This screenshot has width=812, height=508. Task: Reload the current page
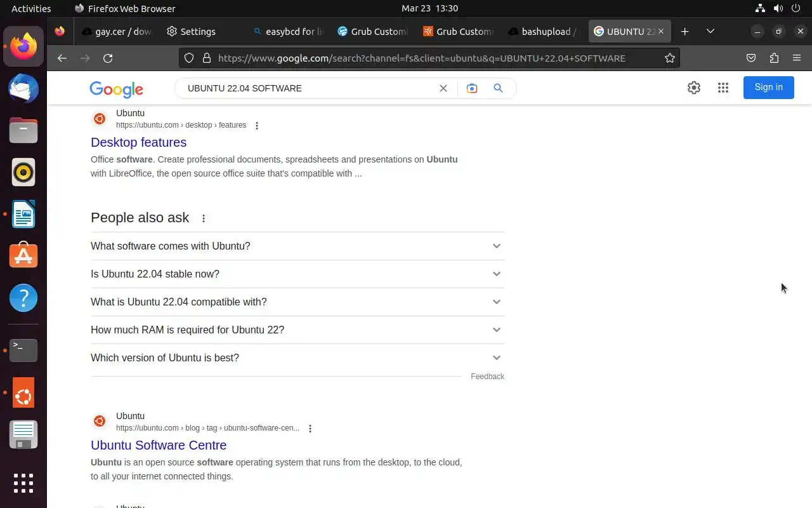pyautogui.click(x=108, y=58)
